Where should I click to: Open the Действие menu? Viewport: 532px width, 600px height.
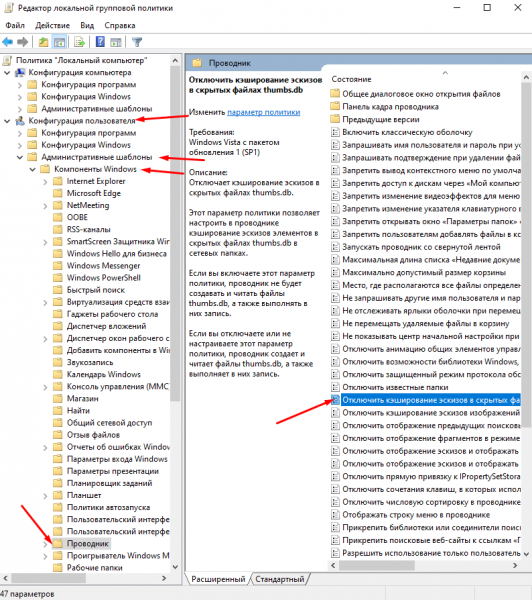[x=52, y=25]
